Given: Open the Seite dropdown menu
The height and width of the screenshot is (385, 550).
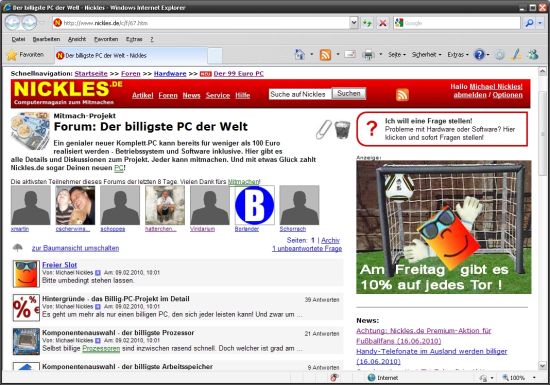Looking at the screenshot, I should (397, 55).
